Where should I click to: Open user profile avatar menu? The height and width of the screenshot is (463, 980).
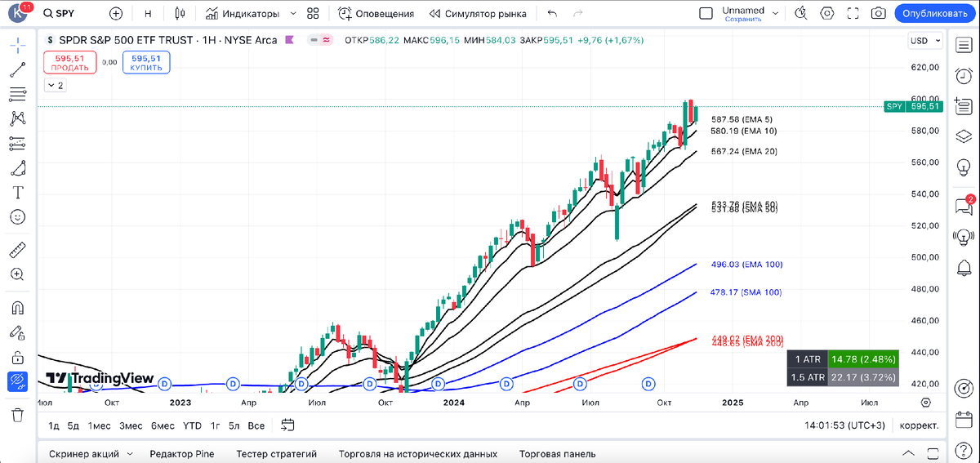17,14
